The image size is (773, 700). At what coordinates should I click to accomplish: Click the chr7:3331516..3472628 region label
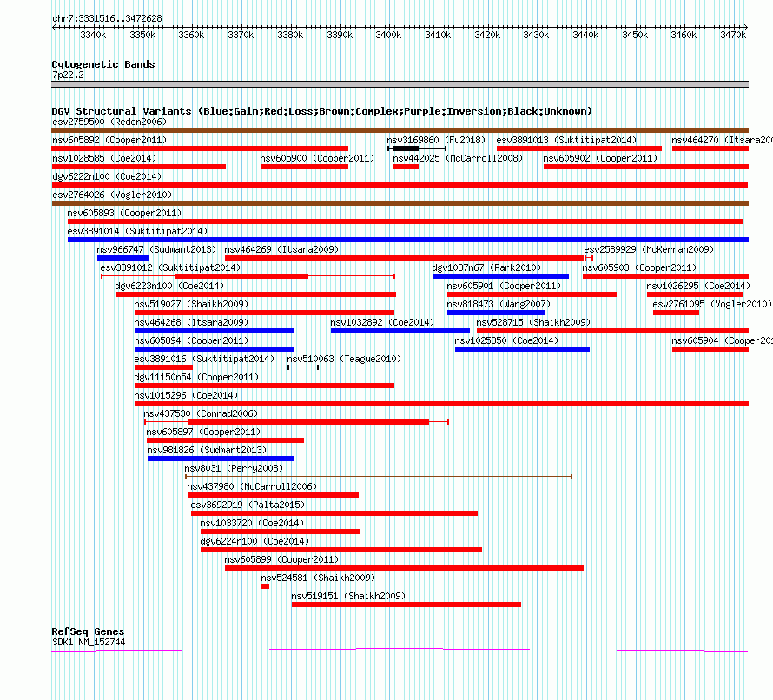[107, 18]
